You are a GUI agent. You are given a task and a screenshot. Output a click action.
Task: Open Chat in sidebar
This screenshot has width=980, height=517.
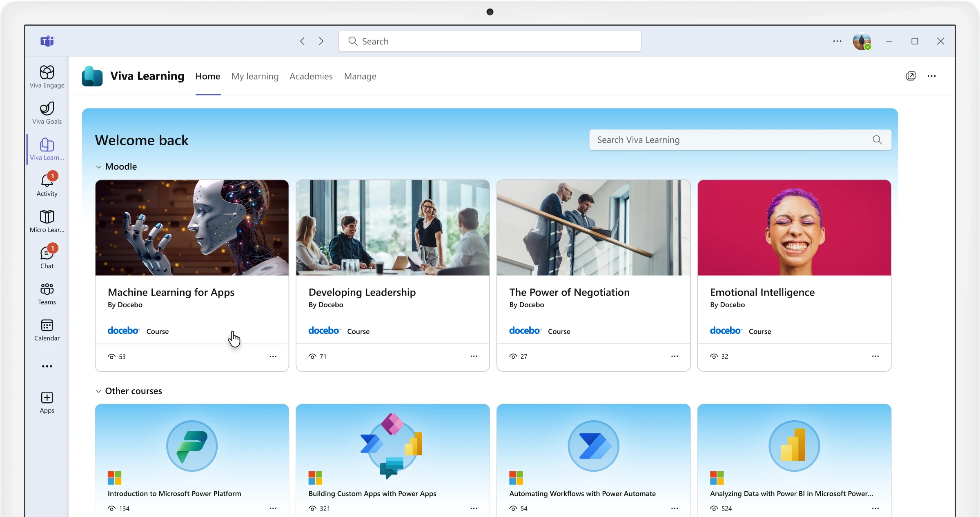pos(47,257)
